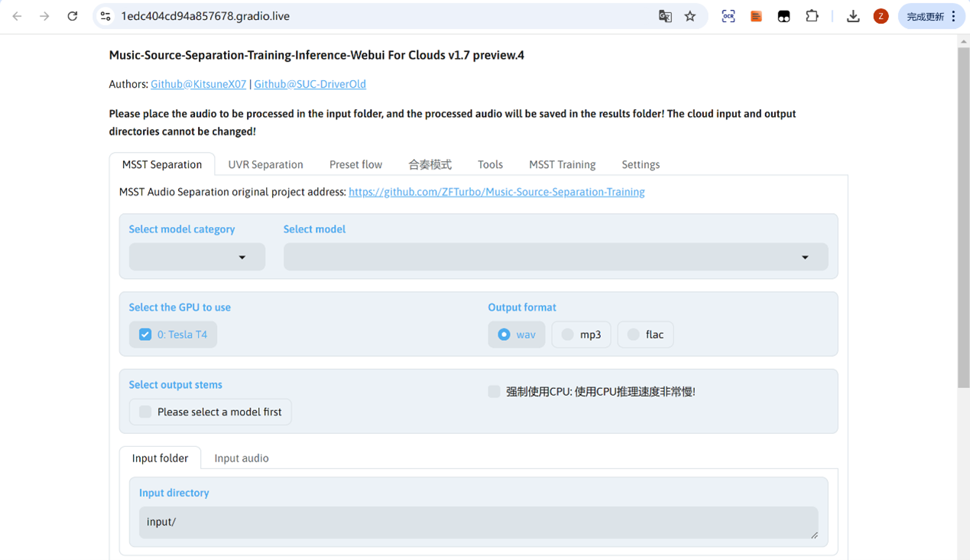Screen dimensions: 970x560
Task: Open the downloads icon in toolbar
Action: tap(853, 16)
